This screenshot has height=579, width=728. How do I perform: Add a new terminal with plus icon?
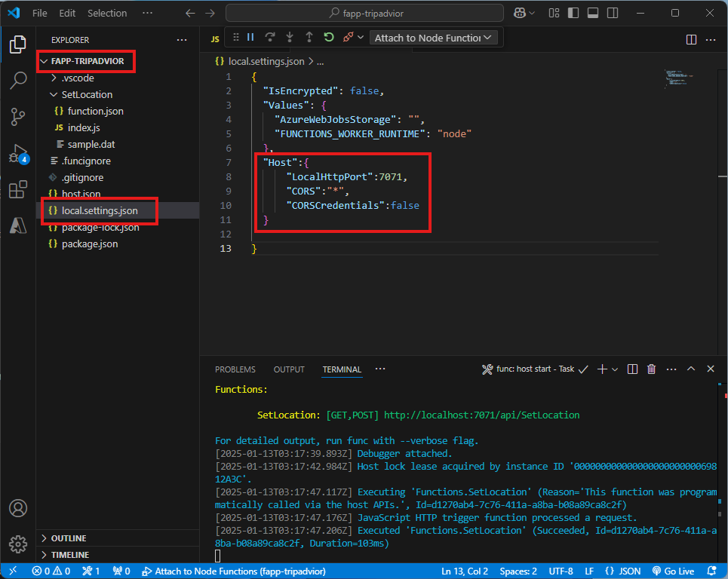pyautogui.click(x=602, y=369)
